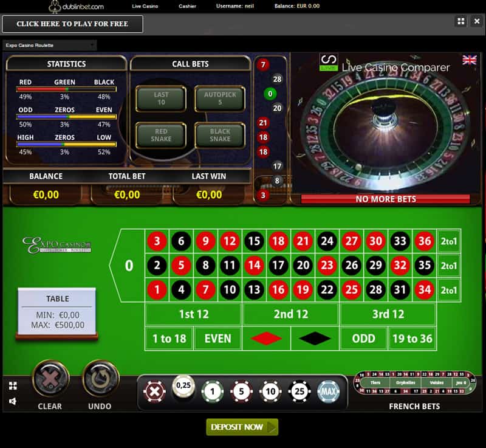486x448 pixels.
Task: Place a bet on black 17
Action: pyautogui.click(x=278, y=265)
